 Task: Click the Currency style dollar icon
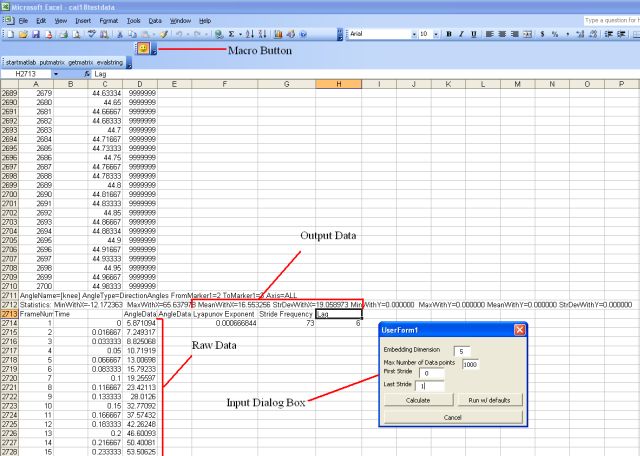(541, 34)
